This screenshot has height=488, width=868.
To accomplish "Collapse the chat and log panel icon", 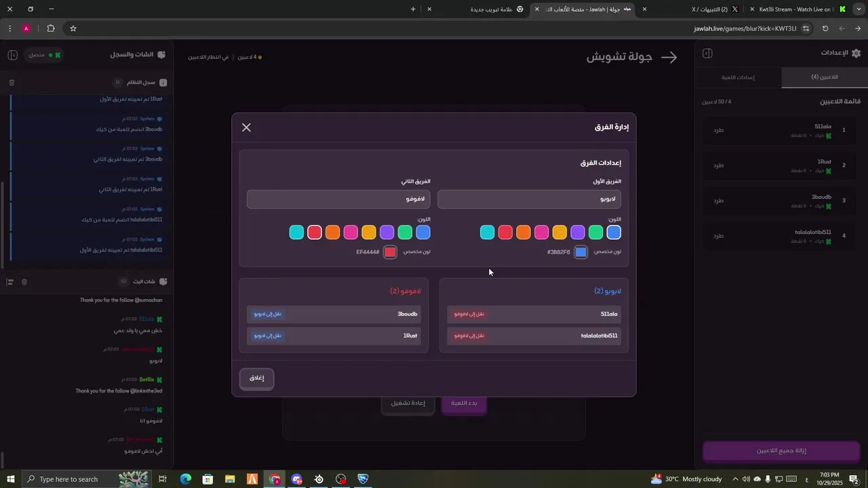I will 12,55.
